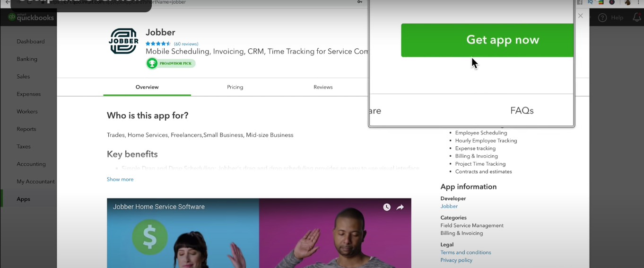The image size is (644, 268).
Task: Click the browser back arrow
Action: [x=7, y=2]
